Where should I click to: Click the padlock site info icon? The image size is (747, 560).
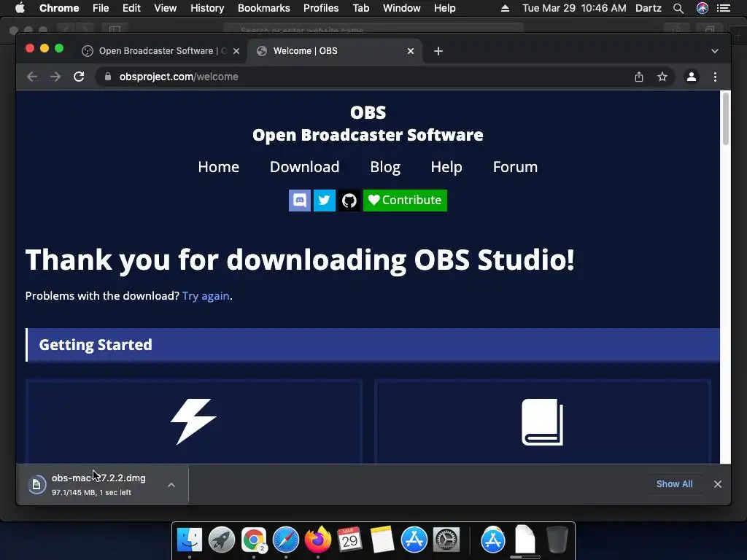coord(108,77)
